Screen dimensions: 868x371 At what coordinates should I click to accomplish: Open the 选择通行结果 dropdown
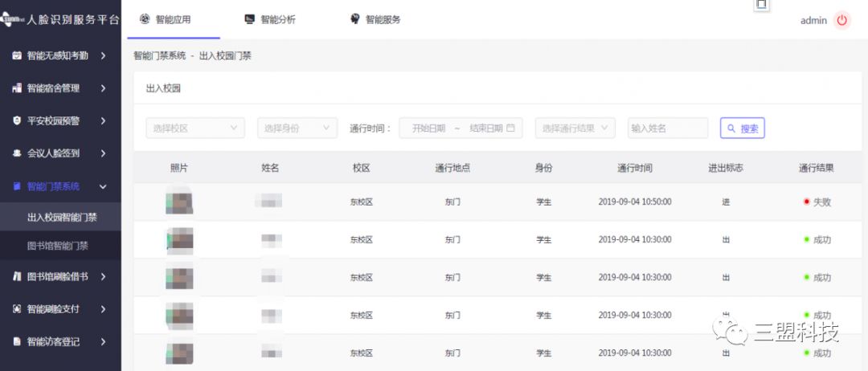[x=575, y=128]
